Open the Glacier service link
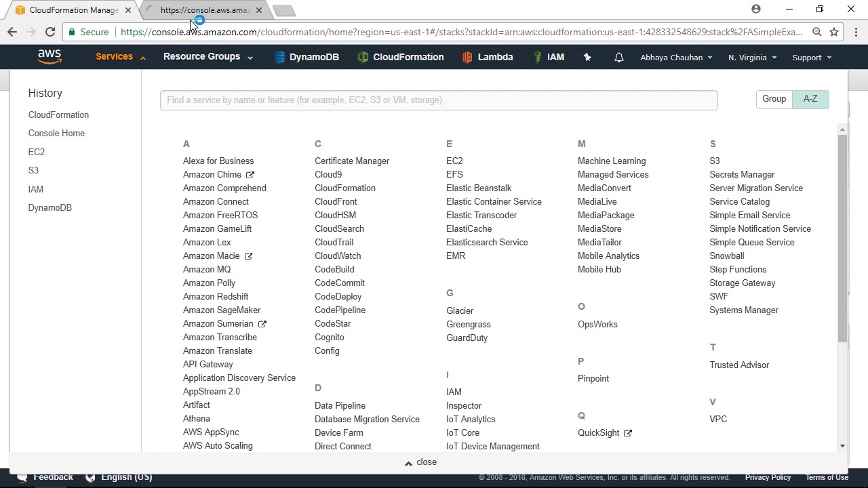The image size is (868, 488). point(460,311)
